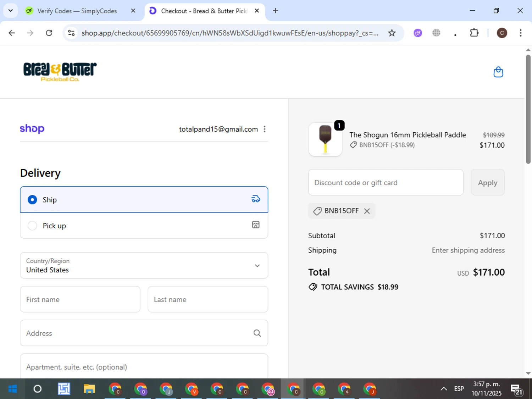Click the Bread & Butter Pickleball Co. logo

[60, 72]
